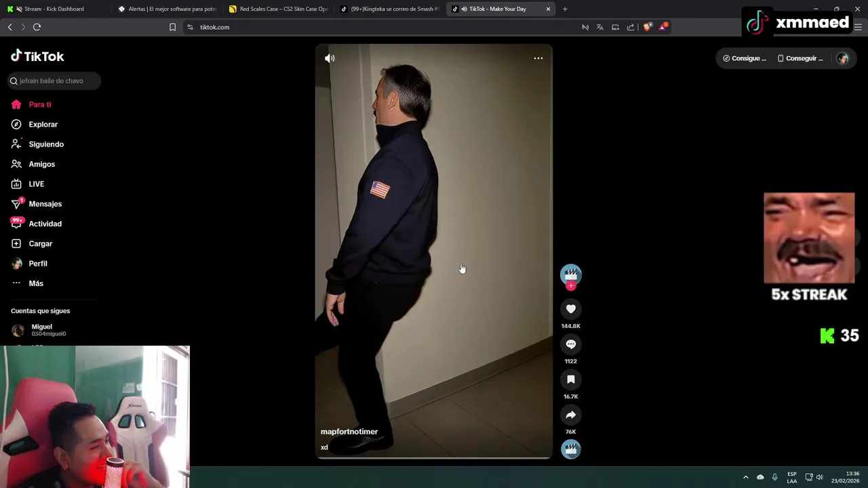Open the comments with the speech bubble icon
Viewport: 868px width, 488px height.
[x=571, y=344]
